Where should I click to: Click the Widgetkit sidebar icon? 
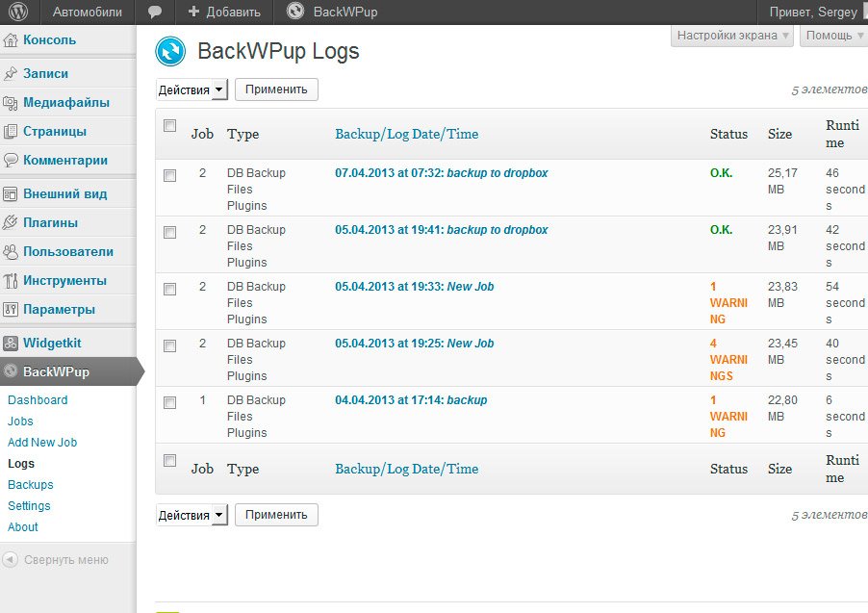(x=10, y=344)
